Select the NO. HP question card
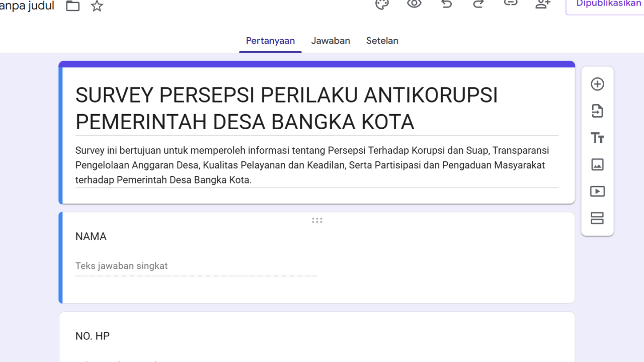644x362 pixels. click(317, 337)
